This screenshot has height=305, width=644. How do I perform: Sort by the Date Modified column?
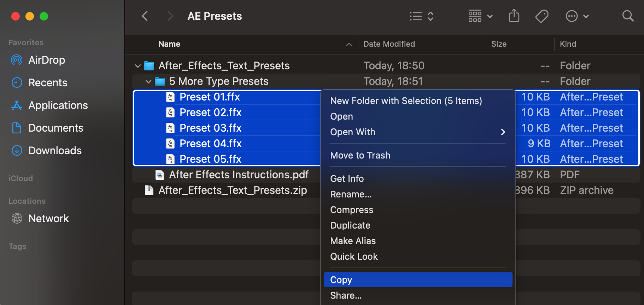tap(389, 44)
